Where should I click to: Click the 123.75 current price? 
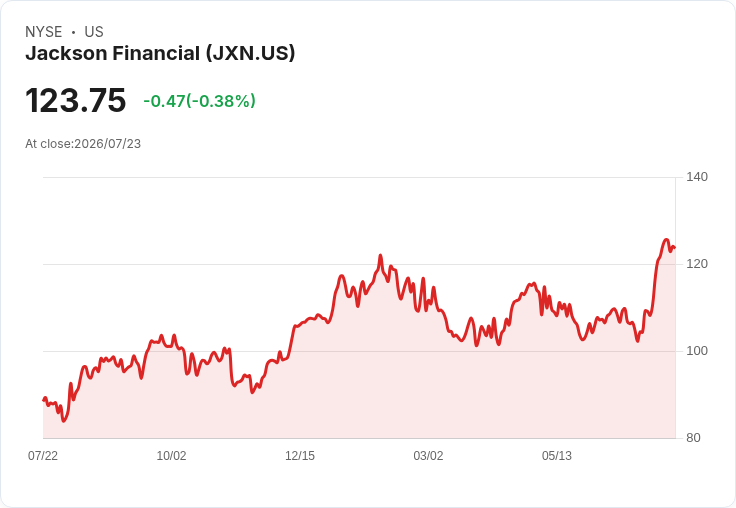[76, 100]
